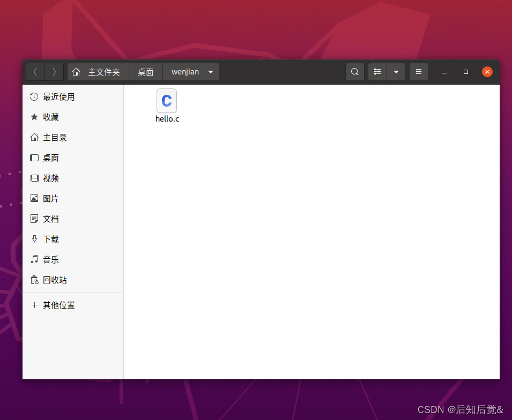Open the 下载 downloads folder
Screen dimensions: 512x420
[51, 239]
